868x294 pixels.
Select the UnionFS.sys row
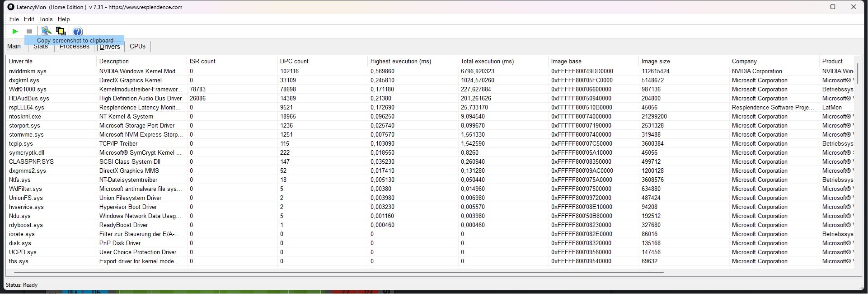(x=430, y=198)
